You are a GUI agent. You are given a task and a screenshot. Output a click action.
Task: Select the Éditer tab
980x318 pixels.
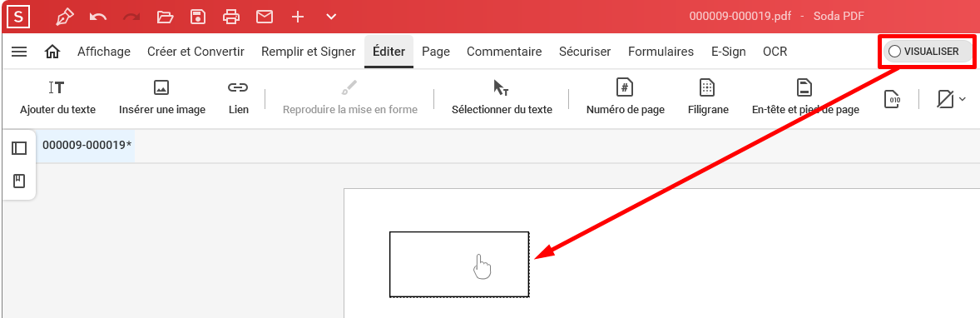point(389,52)
